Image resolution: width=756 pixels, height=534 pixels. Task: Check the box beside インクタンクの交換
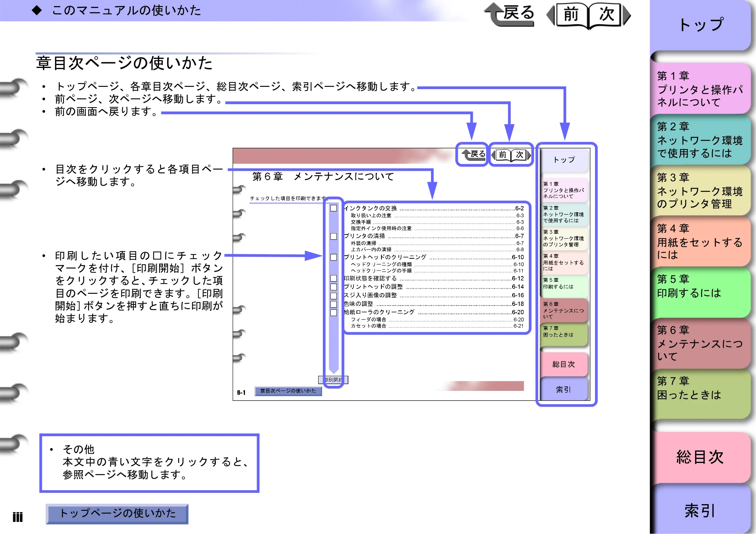(x=333, y=208)
